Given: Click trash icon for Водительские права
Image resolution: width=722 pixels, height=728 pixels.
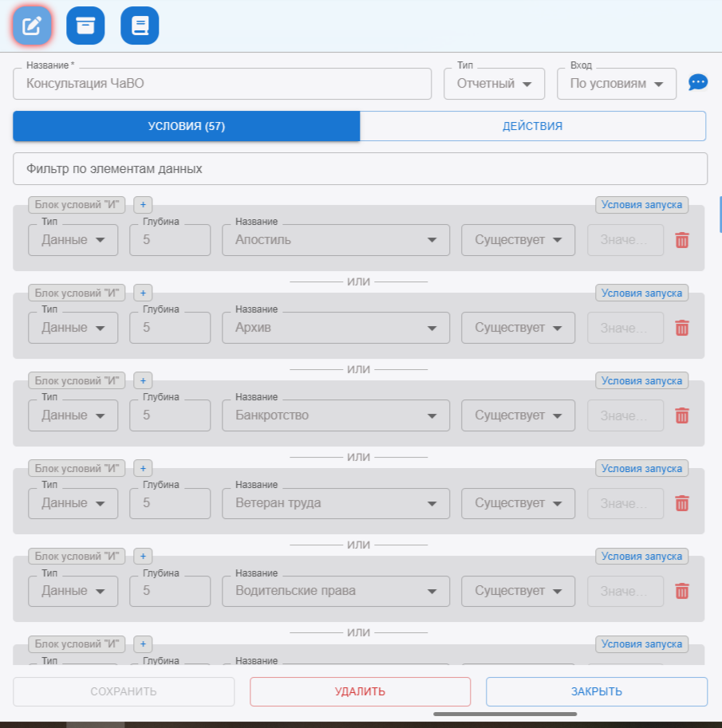Looking at the screenshot, I should point(681,591).
